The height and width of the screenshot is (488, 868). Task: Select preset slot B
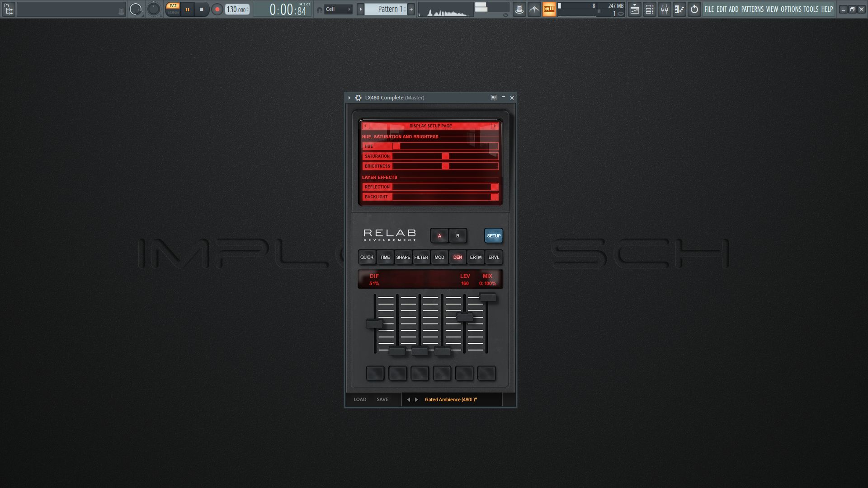(x=458, y=236)
